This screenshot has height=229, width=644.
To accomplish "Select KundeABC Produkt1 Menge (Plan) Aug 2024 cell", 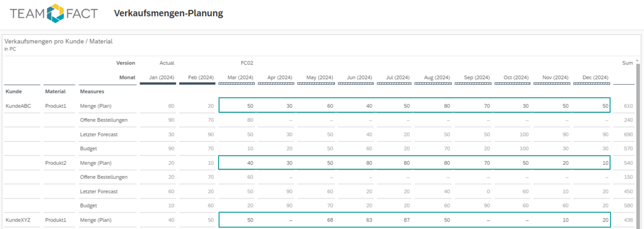I will (x=433, y=106).
